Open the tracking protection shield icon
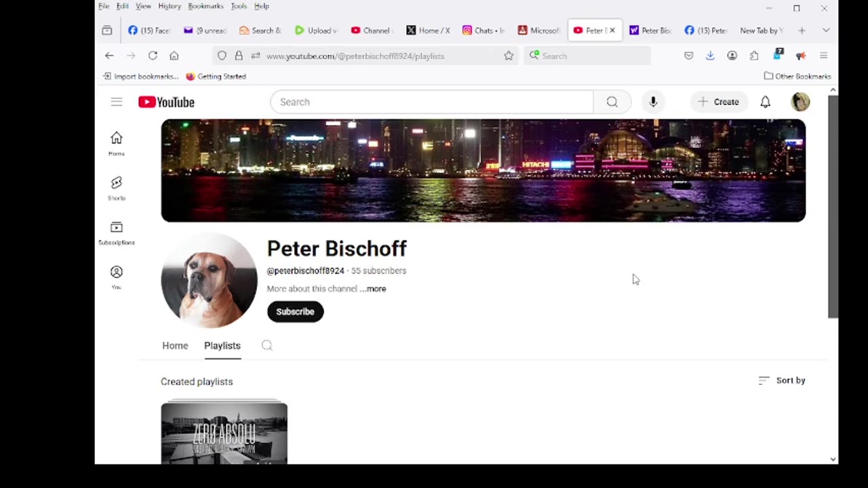The width and height of the screenshot is (868, 488). [222, 56]
